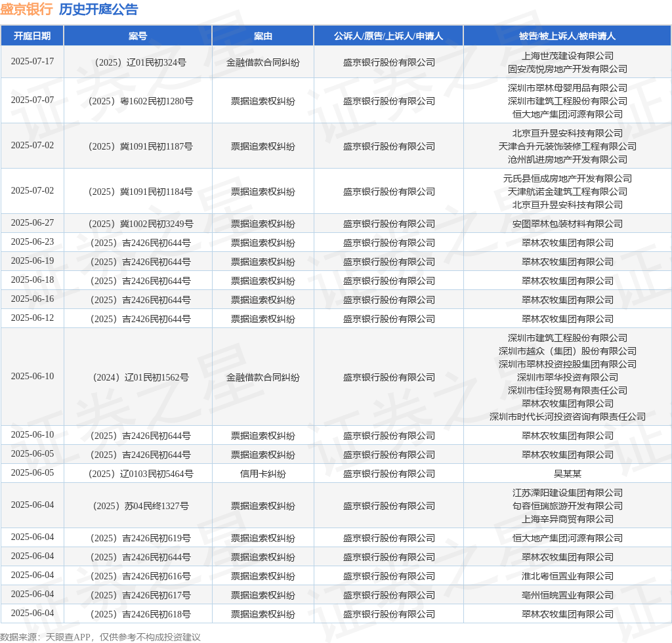Click defendant 深圳市佳玲贸易有限责任公司
Image resolution: width=672 pixels, height=643 pixels.
click(568, 390)
